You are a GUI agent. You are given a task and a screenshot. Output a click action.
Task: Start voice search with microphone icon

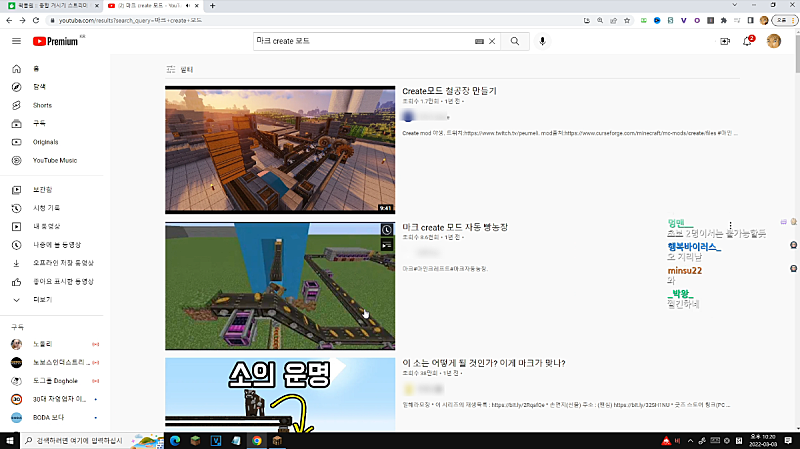point(543,41)
